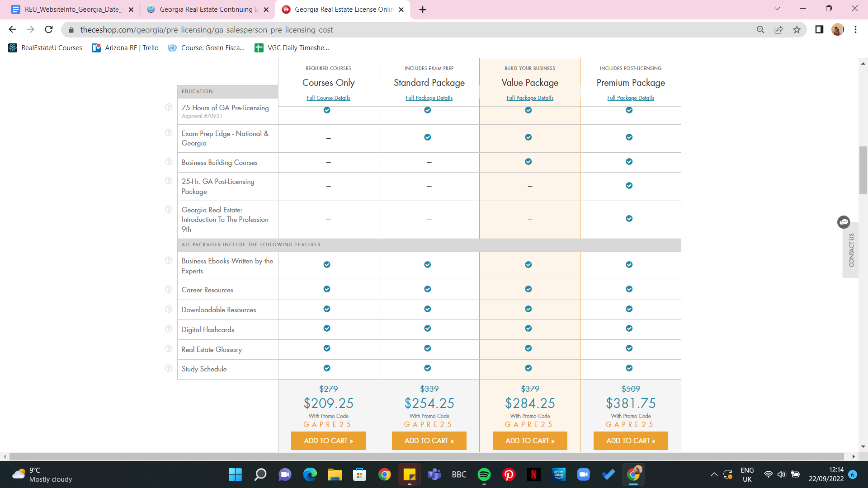Add Value Package $284.25 to cart
Image resolution: width=868 pixels, height=488 pixels.
point(530,441)
